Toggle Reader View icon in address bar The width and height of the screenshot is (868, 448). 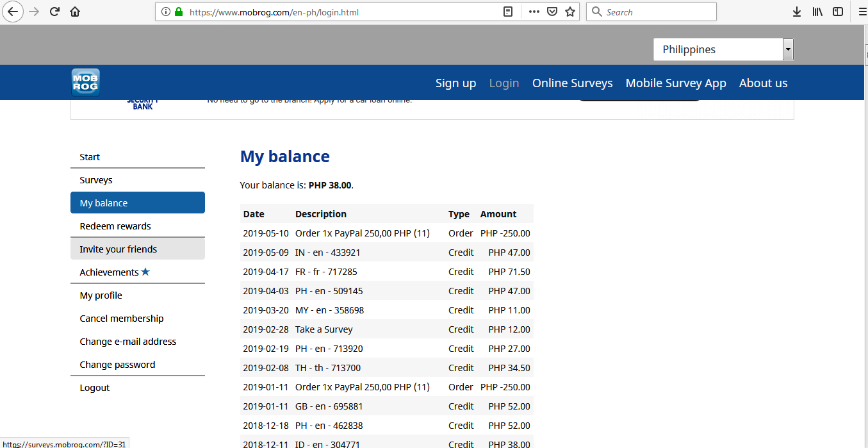point(508,12)
